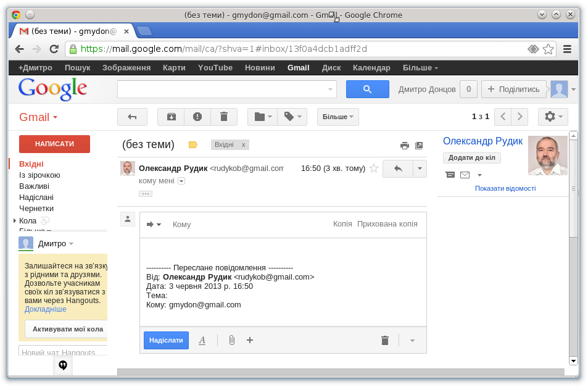Open Карти in the Google bar

pos(174,68)
